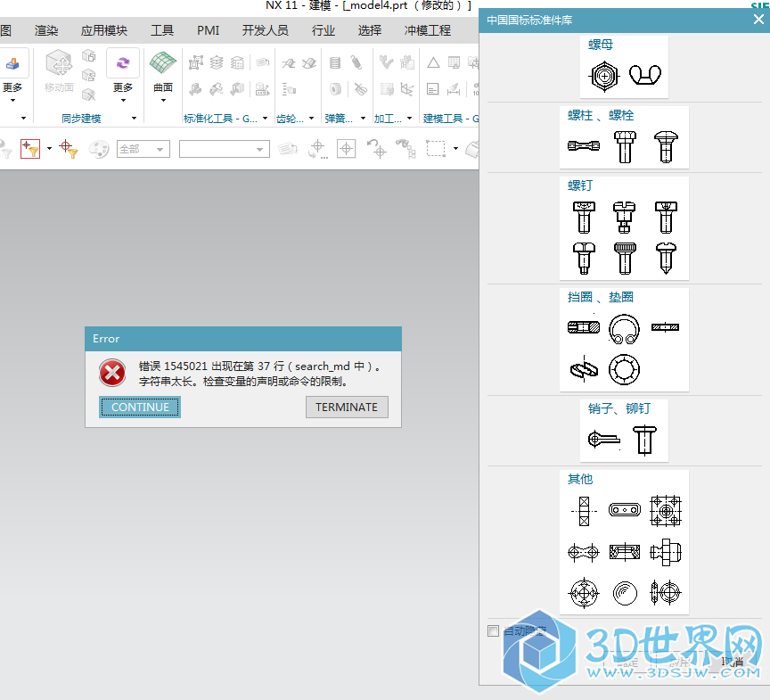Click CONTINUE in the Error dialog
Viewport: 770px width, 700px height.
(x=140, y=408)
